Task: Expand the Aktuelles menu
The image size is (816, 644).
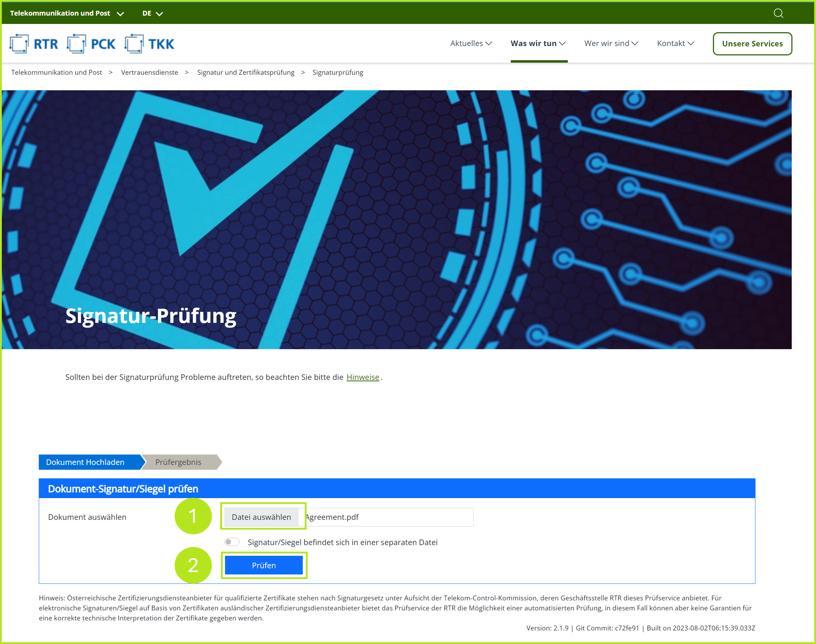Action: (x=471, y=43)
